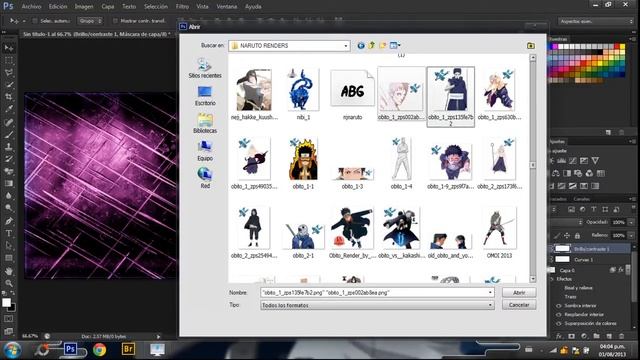This screenshot has height=360, width=640.
Task: Toggle Mostrar contr. transf. checkbox
Action: 115,21
